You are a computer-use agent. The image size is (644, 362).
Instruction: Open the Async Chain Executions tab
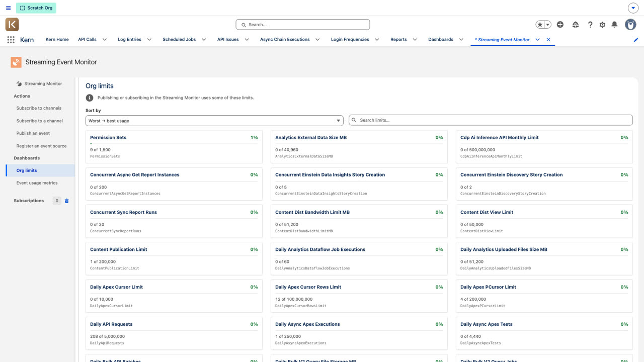(x=285, y=40)
